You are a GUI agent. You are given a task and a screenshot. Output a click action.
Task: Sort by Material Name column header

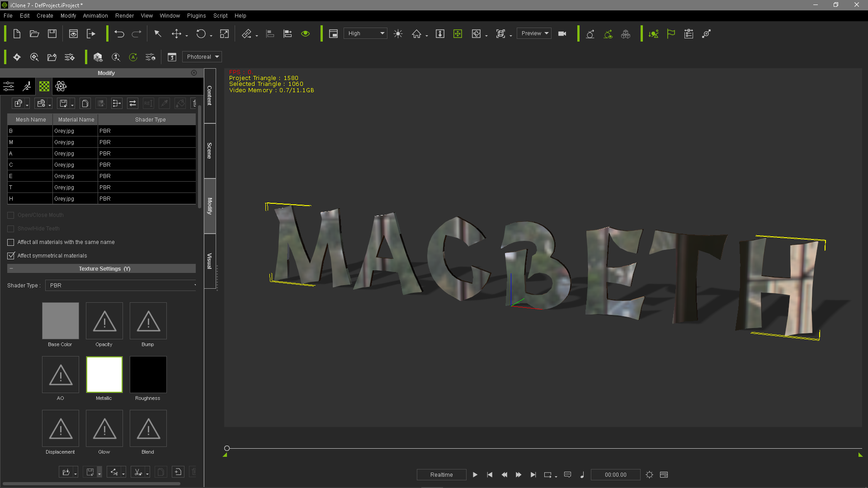(x=76, y=120)
